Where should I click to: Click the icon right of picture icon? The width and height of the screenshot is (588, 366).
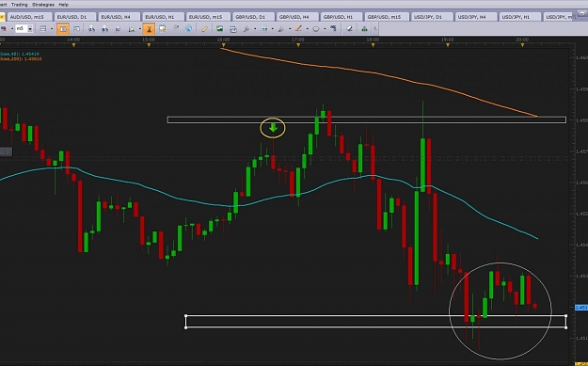coord(233,28)
